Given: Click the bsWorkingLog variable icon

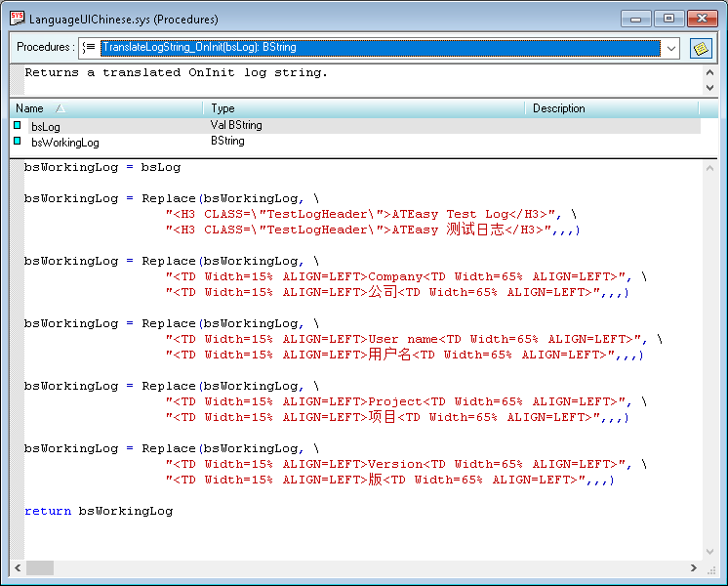Looking at the screenshot, I should [18, 141].
